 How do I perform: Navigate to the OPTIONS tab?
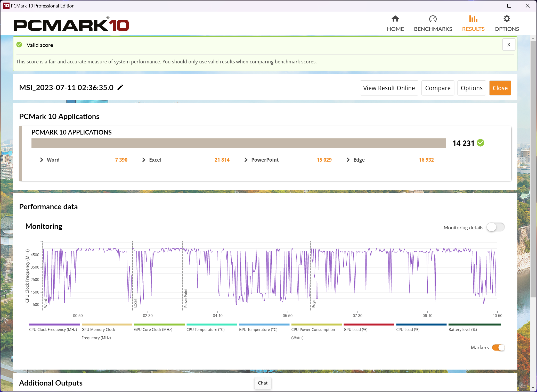point(507,29)
